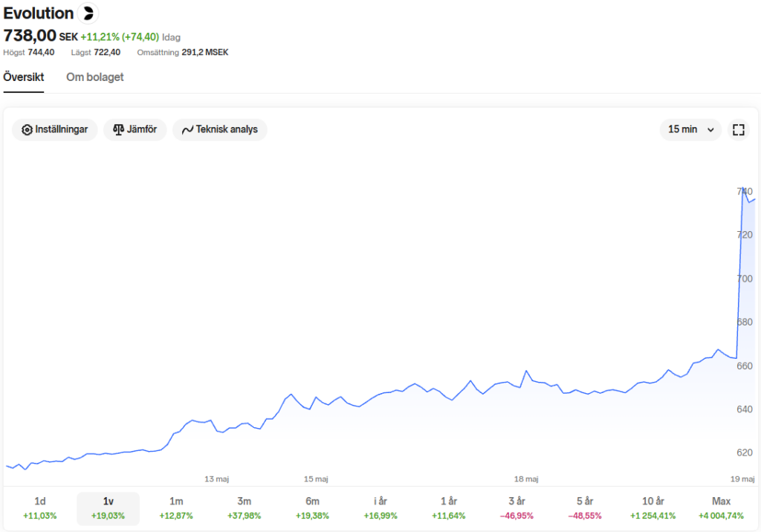761x532 pixels.
Task: Select the 5 år time range
Action: (x=585, y=508)
